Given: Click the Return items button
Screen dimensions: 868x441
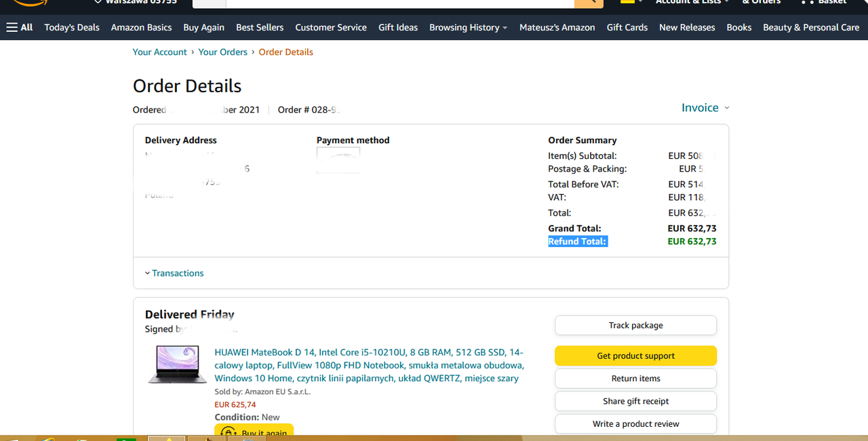Looking at the screenshot, I should (x=635, y=379).
